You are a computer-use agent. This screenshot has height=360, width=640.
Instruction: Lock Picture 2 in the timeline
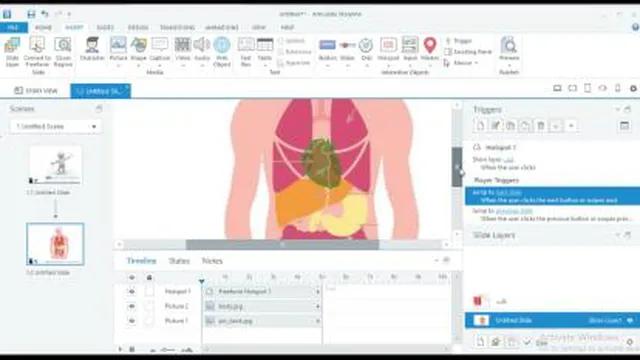[x=149, y=306]
